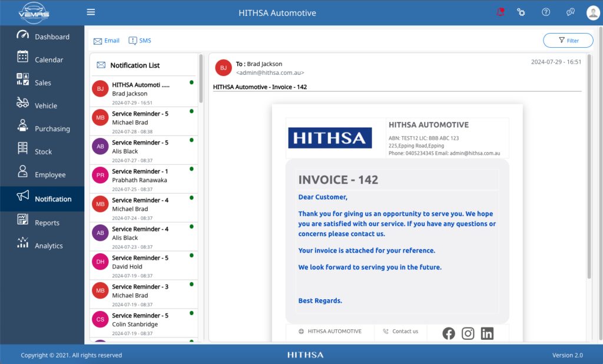Click the Version 2.0 footer text
603x364 pixels.
(x=567, y=355)
